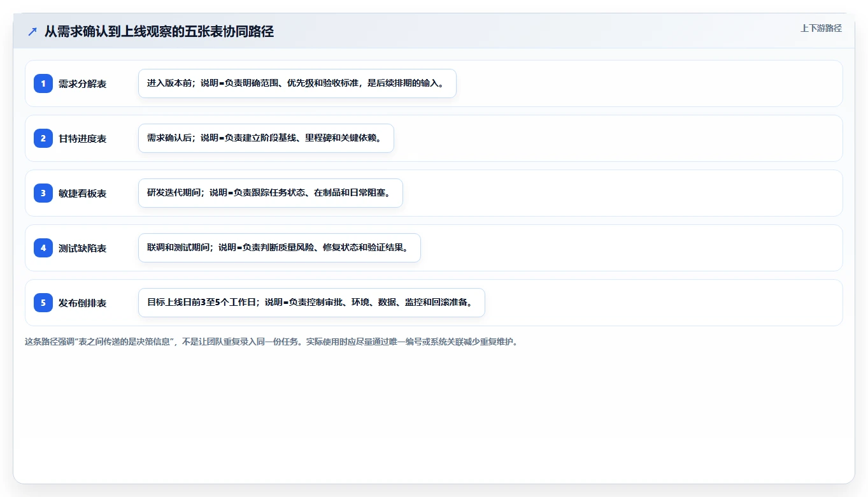The width and height of the screenshot is (868, 497).
Task: Click step number badge 1
Action: [43, 83]
